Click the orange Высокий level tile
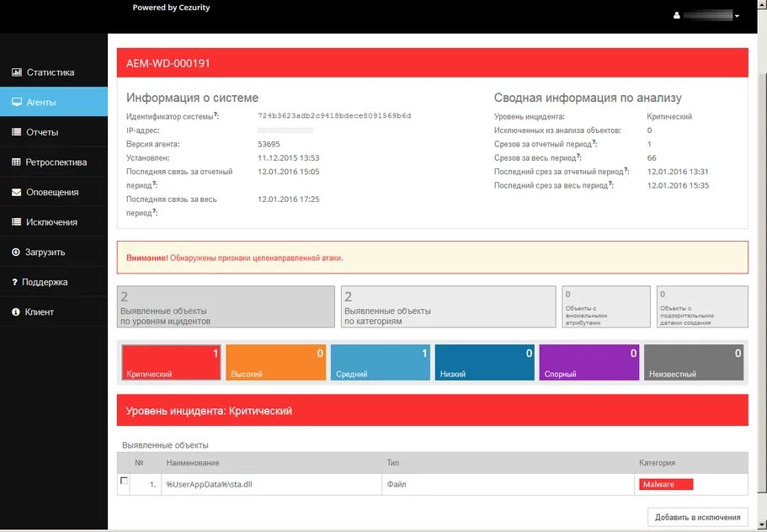 276,362
